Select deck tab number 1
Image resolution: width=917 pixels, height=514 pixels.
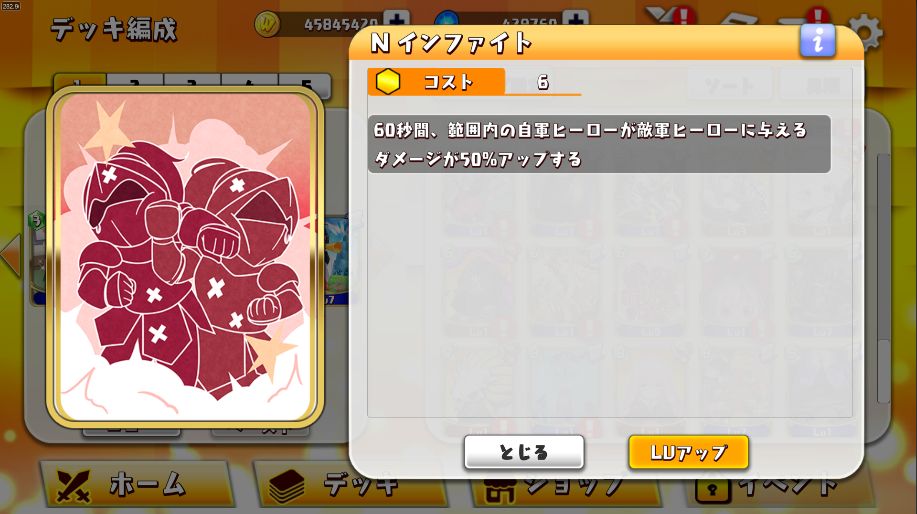tap(80, 82)
